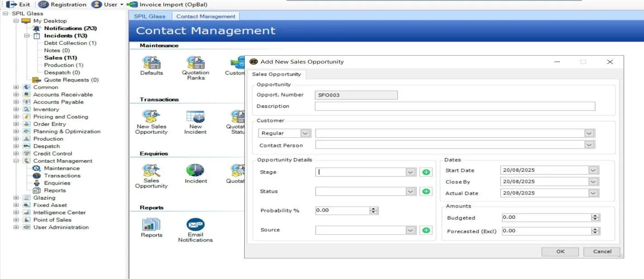Switch to the SPIL Glass tab
This screenshot has height=279, width=644.
[x=150, y=16]
